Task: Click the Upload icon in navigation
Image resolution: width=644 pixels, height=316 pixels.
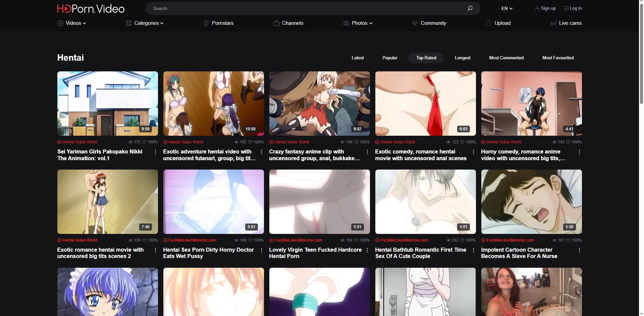Action: (x=489, y=23)
